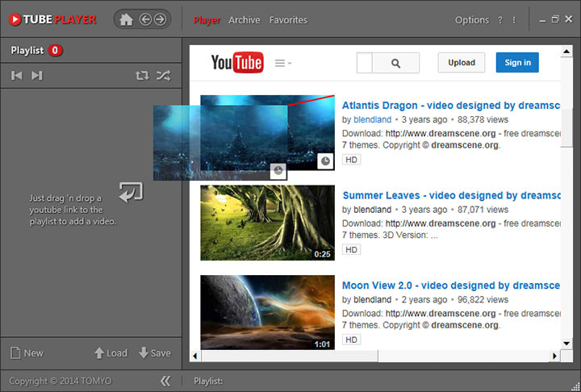Screen dimensions: 581x392
Task: Toggle playlist shuffle mode
Action: [x=163, y=76]
